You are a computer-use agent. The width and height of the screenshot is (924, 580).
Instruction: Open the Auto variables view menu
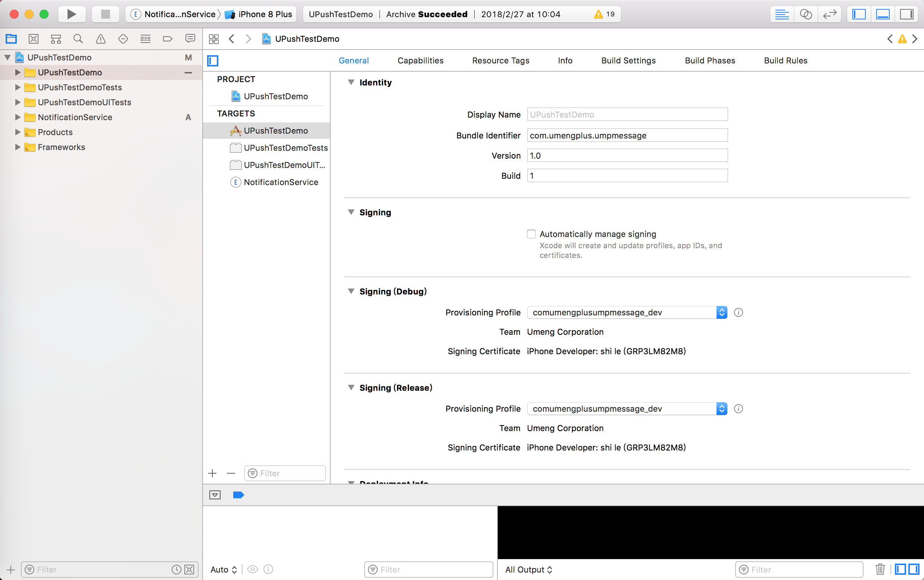[224, 570]
